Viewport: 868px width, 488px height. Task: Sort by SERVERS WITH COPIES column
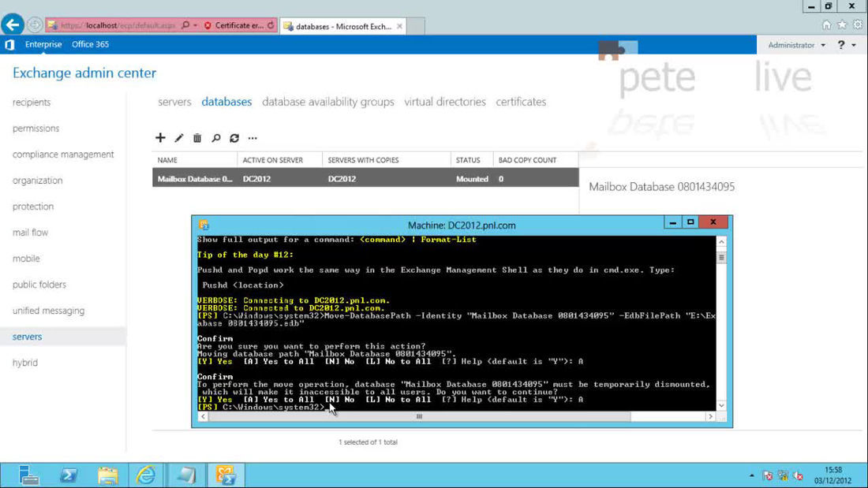point(387,160)
